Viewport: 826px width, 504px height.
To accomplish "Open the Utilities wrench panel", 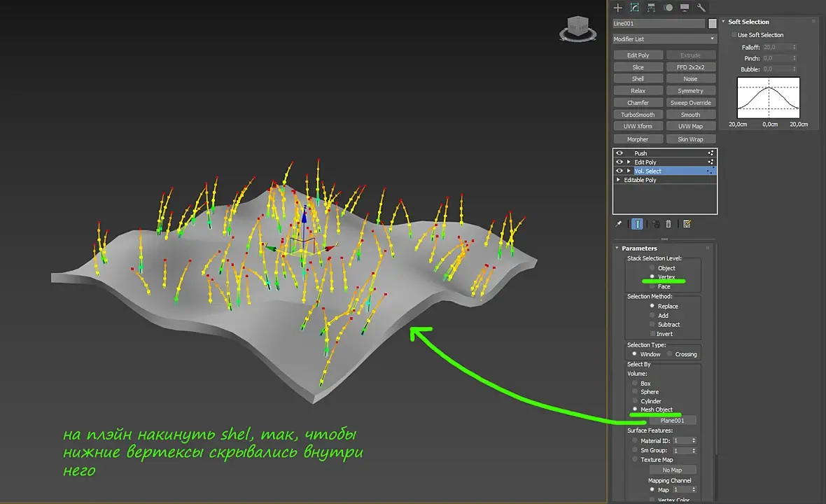I will [x=701, y=8].
